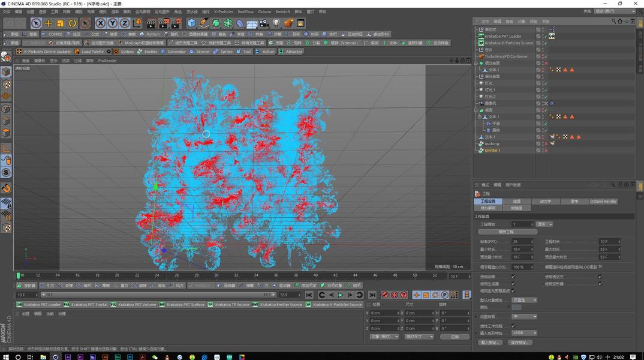The height and width of the screenshot is (360, 644).
Task: Toggle X axis lock icon
Action: (101, 23)
